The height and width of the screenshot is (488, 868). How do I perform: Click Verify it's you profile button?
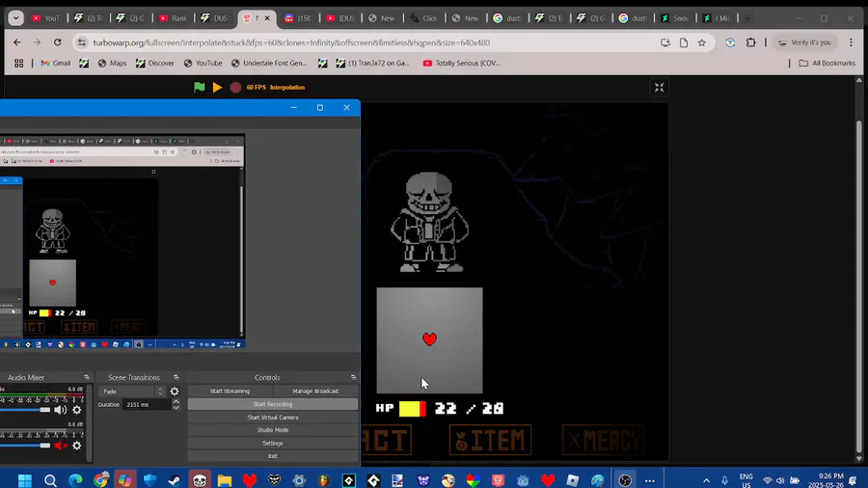coord(805,42)
